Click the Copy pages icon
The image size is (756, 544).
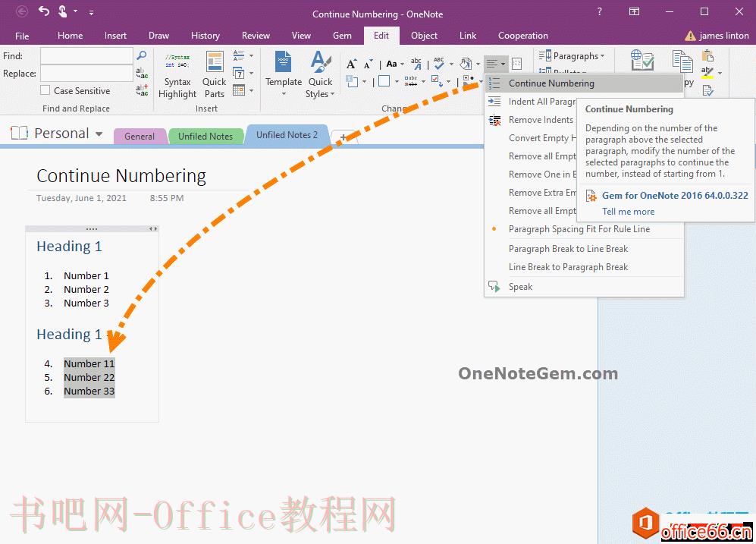coord(682,61)
